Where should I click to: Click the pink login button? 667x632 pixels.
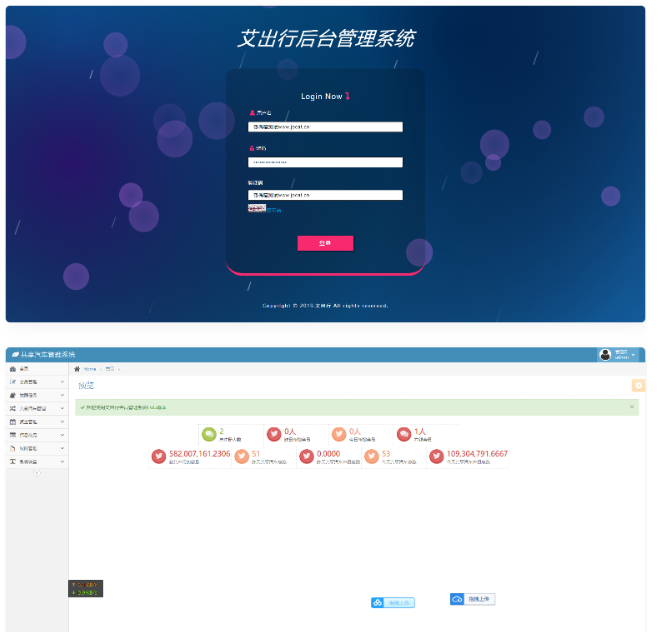[x=325, y=243]
